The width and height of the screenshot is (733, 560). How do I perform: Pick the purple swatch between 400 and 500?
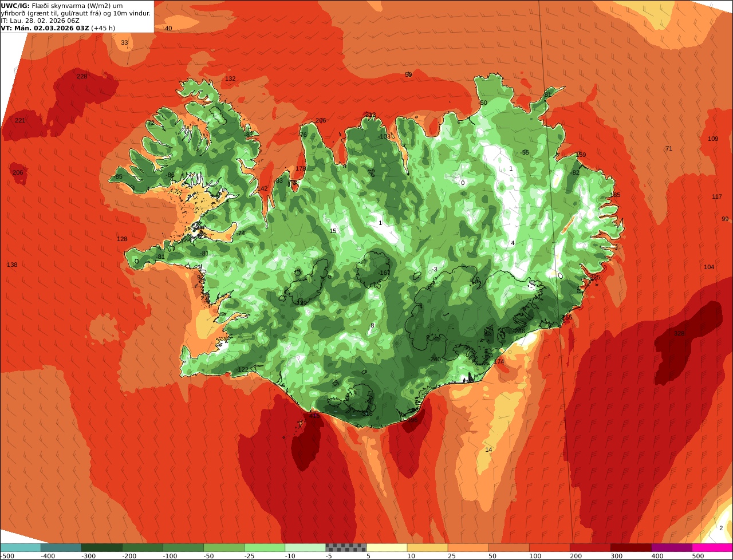pos(672,547)
